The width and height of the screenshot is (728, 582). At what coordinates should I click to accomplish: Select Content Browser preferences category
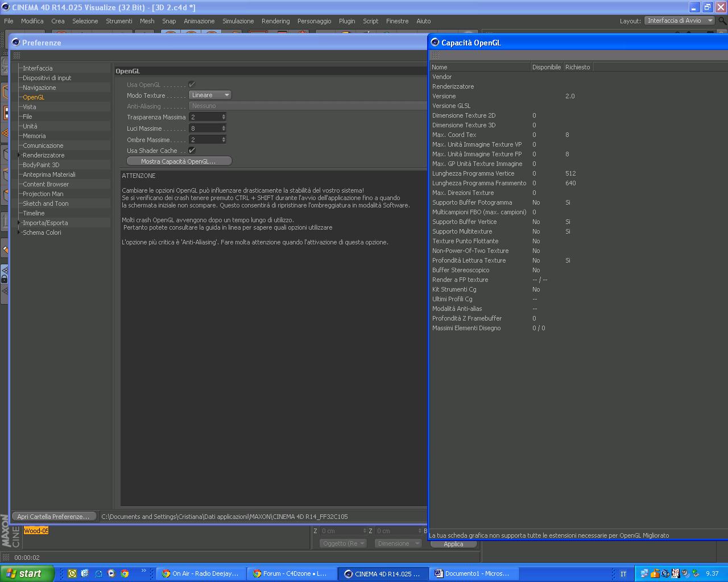pos(45,184)
